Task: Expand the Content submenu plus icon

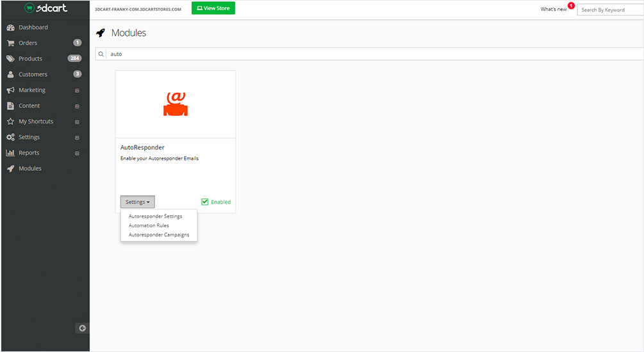Action: 77,106
